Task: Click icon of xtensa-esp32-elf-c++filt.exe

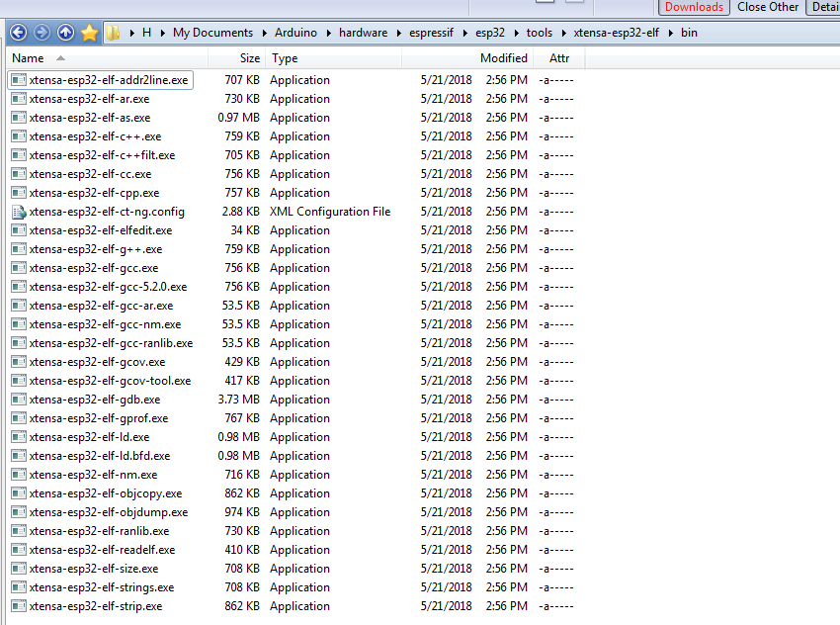Action: [19, 155]
